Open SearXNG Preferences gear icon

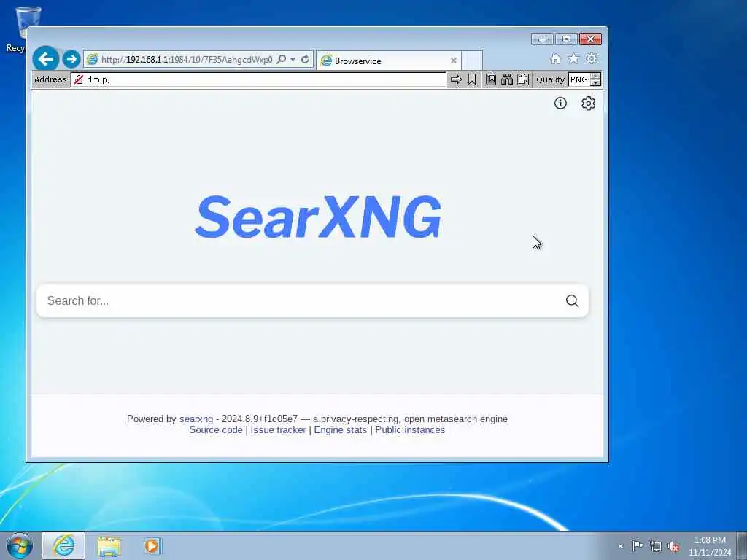(x=589, y=104)
